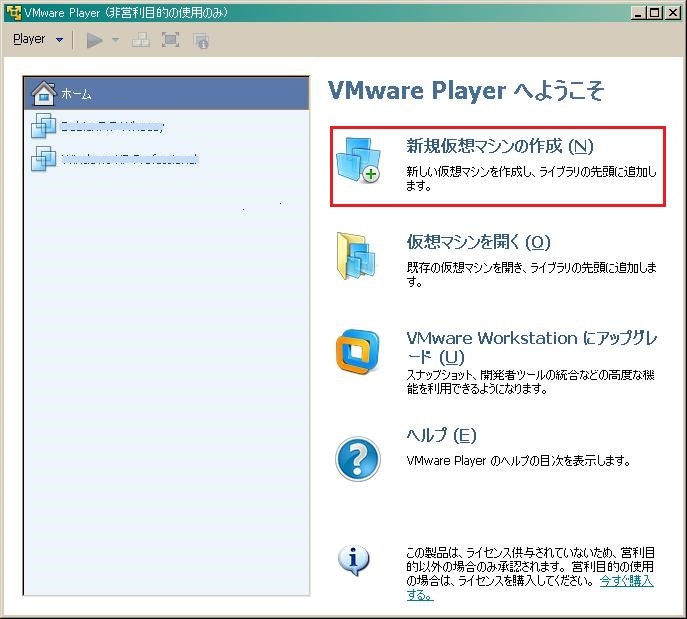Click VMware Workstation にアップグレード (U) heading
Screen dimensions: 687x619
(x=532, y=347)
